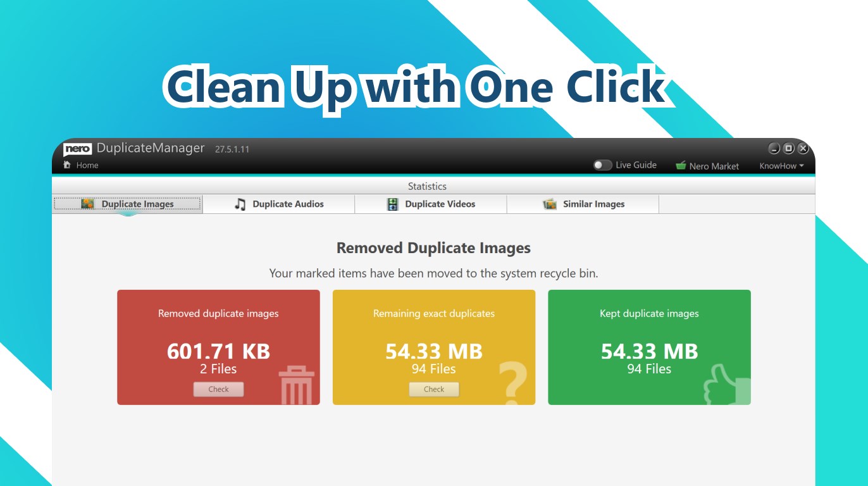Click the Home house icon
Screen dimensions: 868x486
pyautogui.click(x=67, y=165)
